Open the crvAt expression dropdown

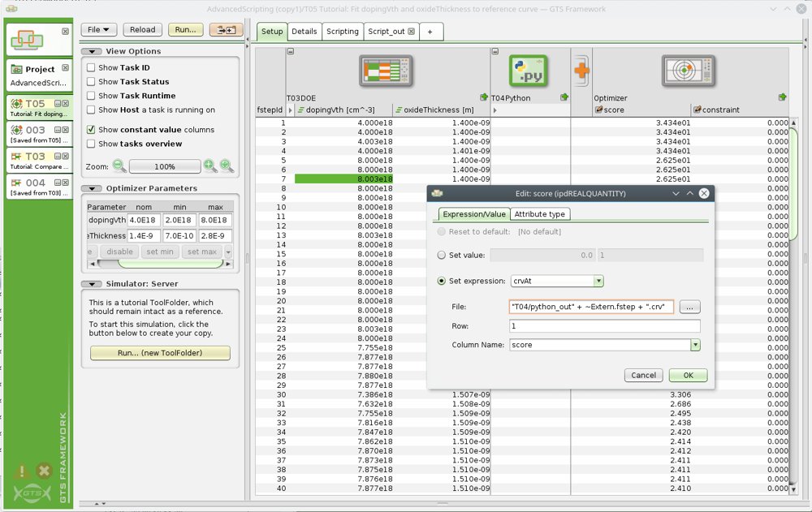(598, 281)
